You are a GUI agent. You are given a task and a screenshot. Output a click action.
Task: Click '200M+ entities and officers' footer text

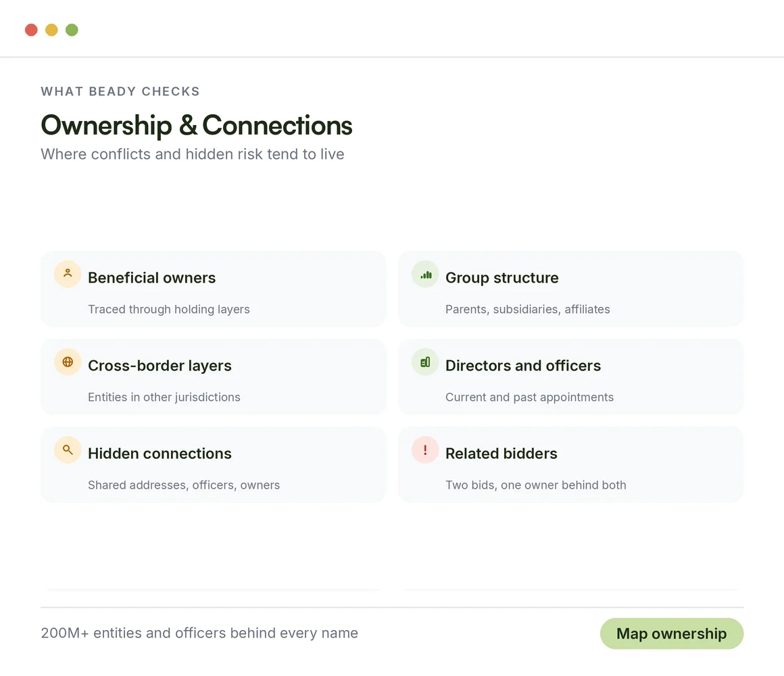(x=199, y=633)
